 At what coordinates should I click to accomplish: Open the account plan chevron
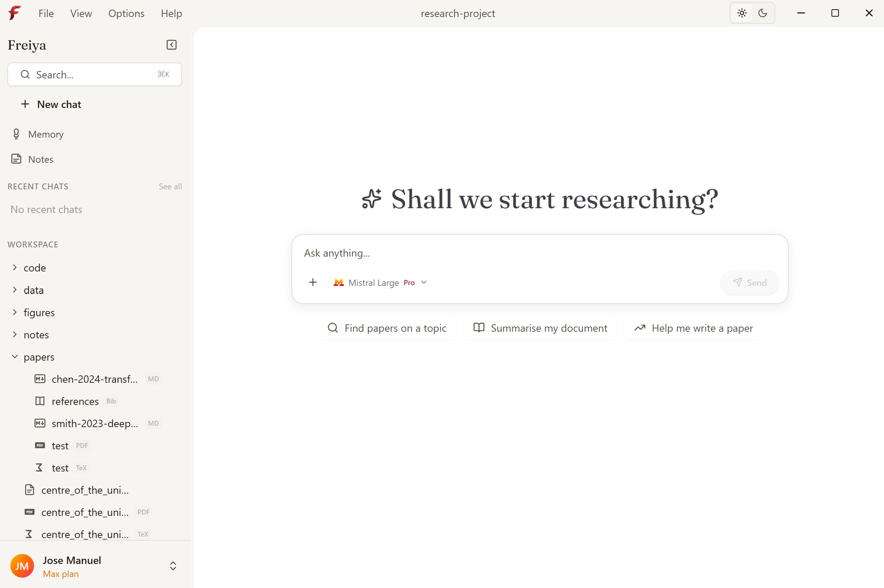coord(172,566)
